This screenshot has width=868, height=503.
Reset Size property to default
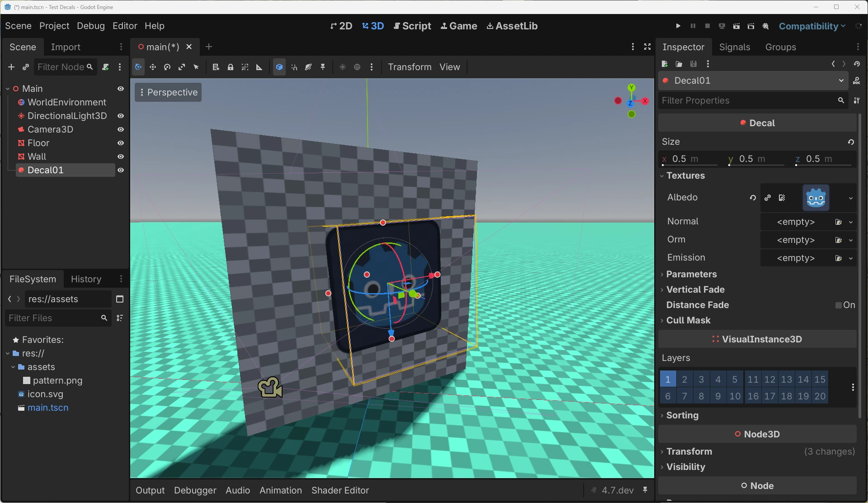851,142
